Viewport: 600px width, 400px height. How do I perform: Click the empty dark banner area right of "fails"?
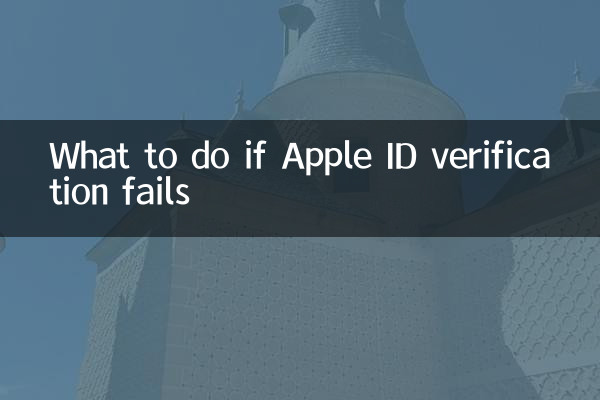click(383, 207)
